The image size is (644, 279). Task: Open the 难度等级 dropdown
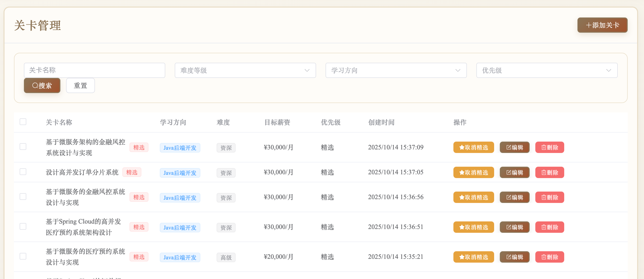pyautogui.click(x=245, y=70)
